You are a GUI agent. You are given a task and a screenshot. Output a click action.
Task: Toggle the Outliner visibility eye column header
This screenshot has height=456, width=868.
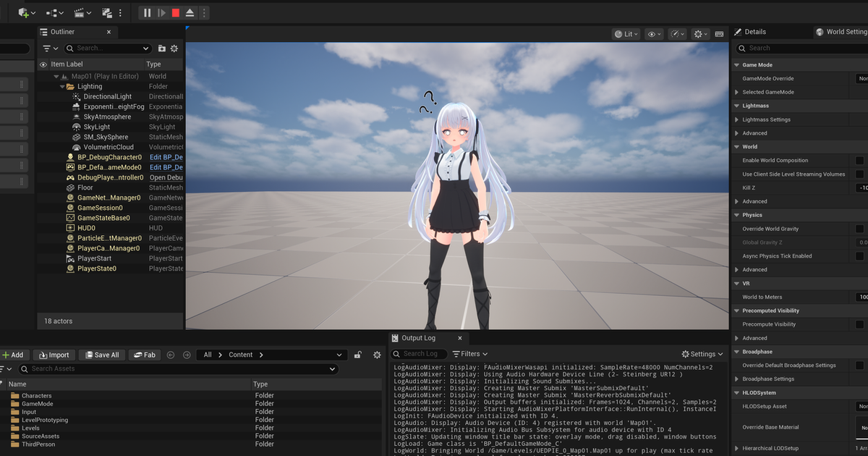43,64
